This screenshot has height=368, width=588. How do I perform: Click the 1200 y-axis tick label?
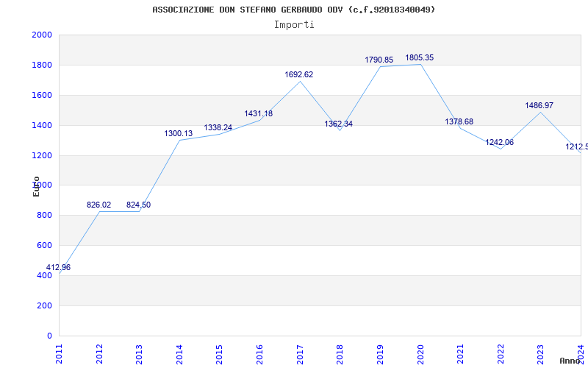coord(42,155)
